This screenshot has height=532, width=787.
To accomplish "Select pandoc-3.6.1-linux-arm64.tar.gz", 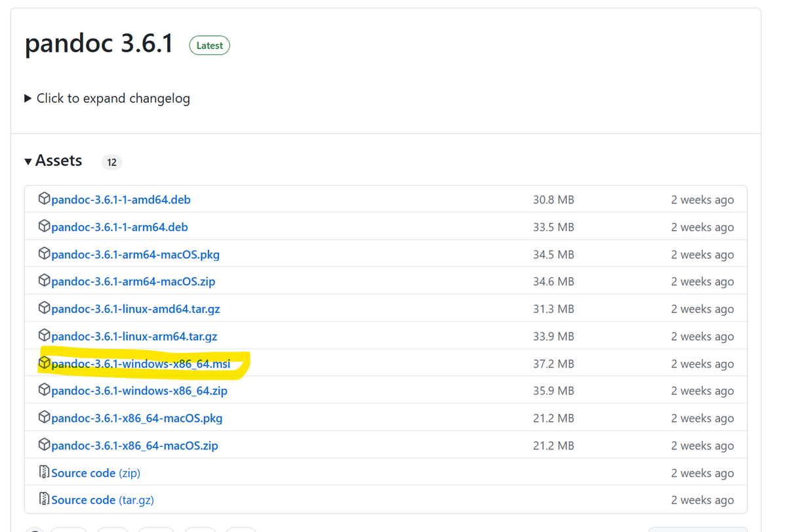I will [x=134, y=336].
